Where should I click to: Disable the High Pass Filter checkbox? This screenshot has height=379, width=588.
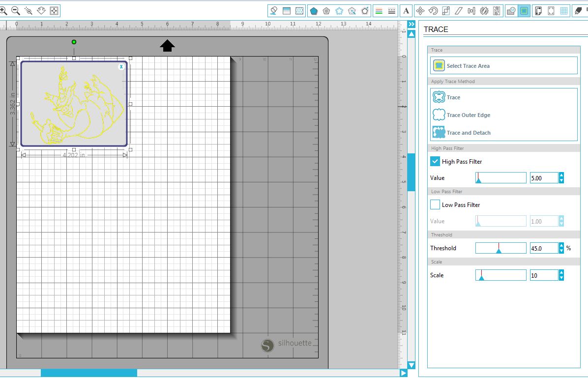pos(435,161)
